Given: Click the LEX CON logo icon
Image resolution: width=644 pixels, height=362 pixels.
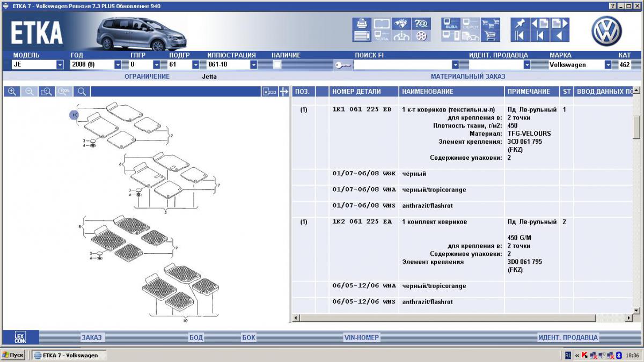Looking at the screenshot, I should (20, 337).
